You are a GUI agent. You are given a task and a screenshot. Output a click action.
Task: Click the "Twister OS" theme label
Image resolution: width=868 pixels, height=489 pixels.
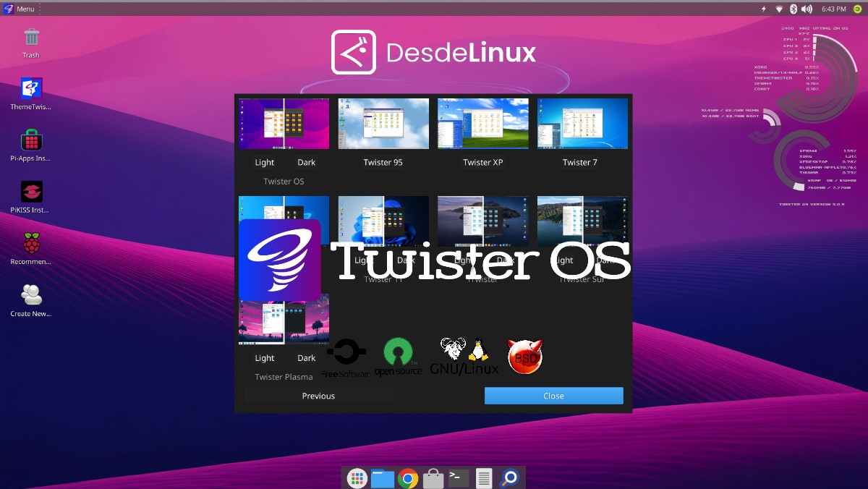284,182
